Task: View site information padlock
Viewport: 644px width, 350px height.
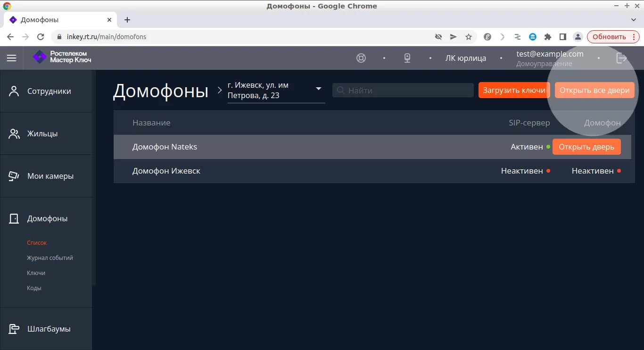Action: (x=59, y=37)
